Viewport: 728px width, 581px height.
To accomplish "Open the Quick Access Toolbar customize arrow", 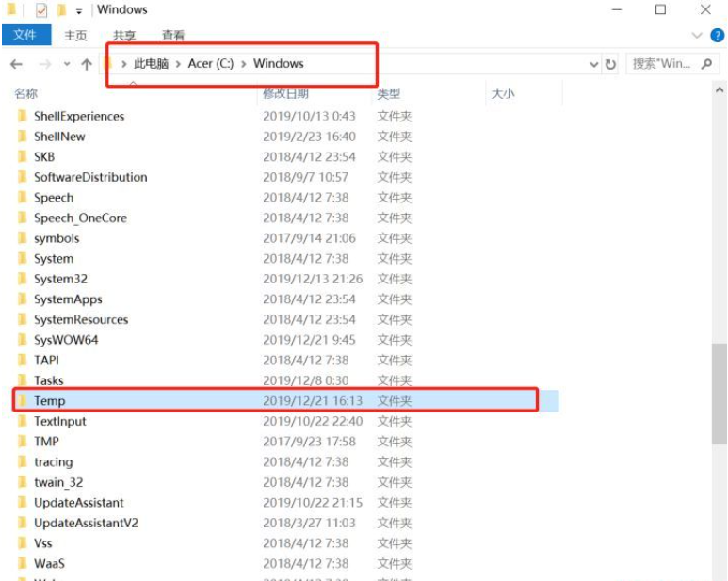I will pos(78,11).
